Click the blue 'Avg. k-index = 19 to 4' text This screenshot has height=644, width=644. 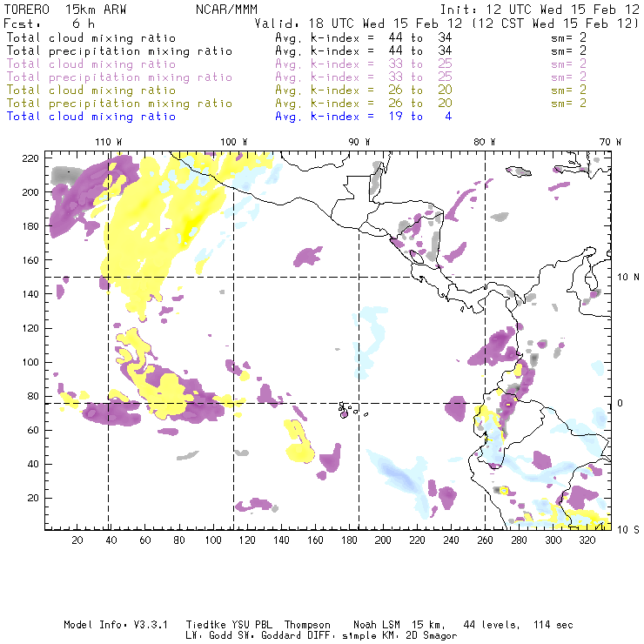coord(364,117)
